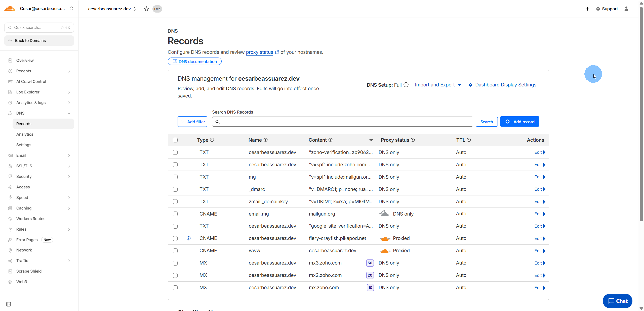
Task: Click the Type column info icon
Action: [x=212, y=140]
